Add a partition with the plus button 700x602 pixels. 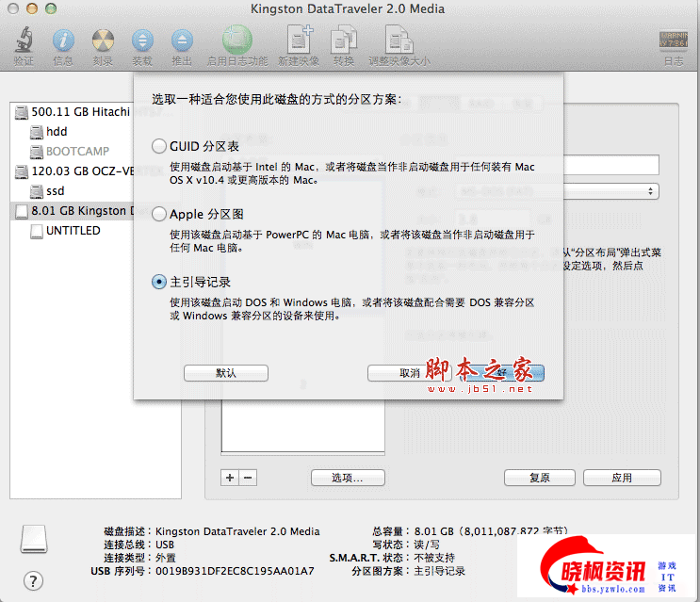pyautogui.click(x=231, y=478)
